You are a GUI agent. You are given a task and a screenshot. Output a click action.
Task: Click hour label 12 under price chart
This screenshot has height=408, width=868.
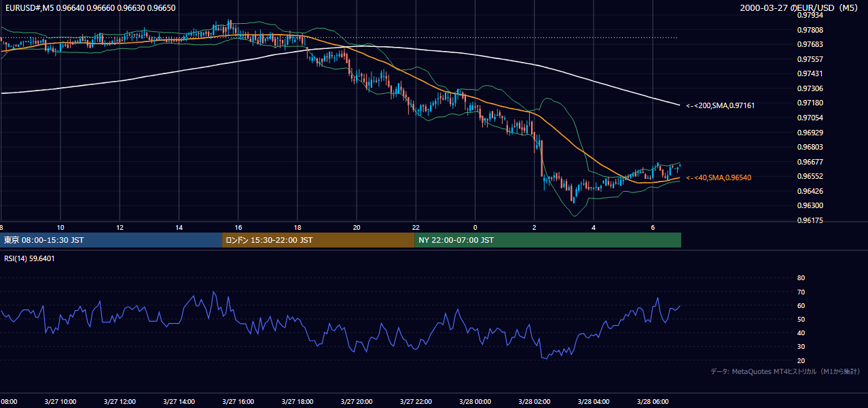pos(120,227)
